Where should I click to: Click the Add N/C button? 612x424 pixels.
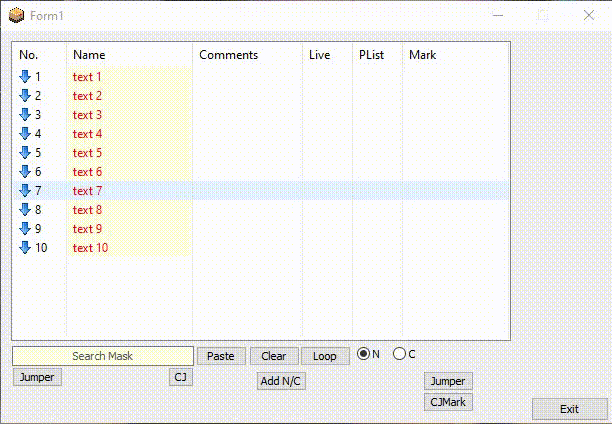click(281, 381)
